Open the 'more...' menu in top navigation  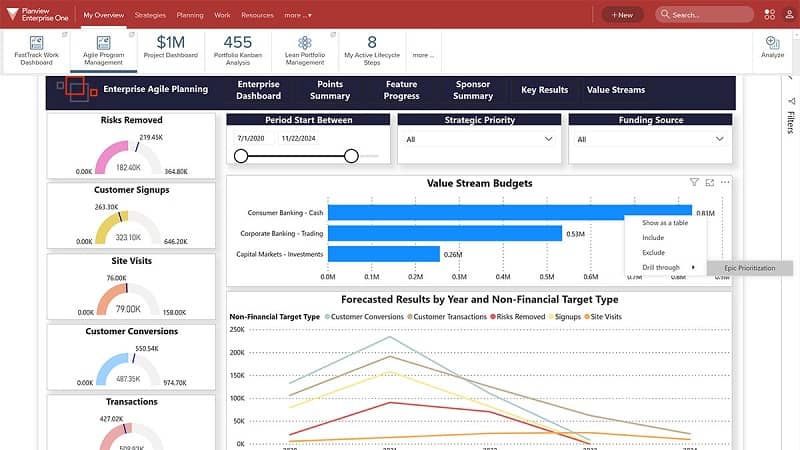(x=297, y=15)
